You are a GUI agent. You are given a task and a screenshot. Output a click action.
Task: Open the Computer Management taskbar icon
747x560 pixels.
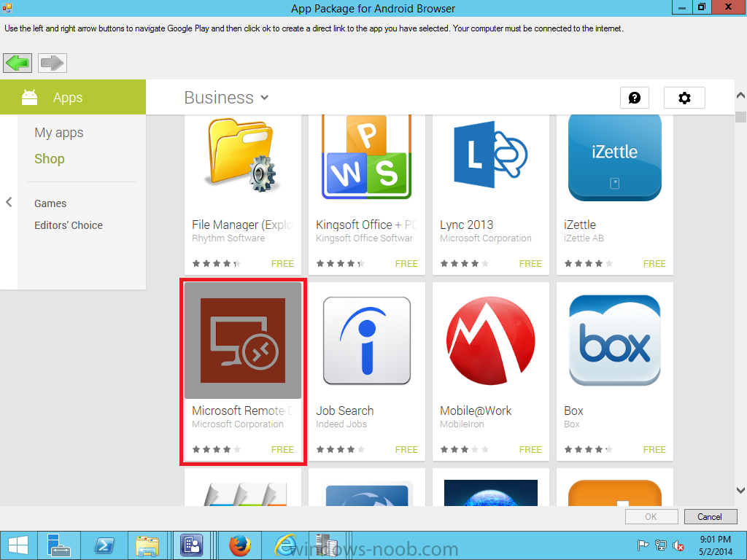point(326,545)
